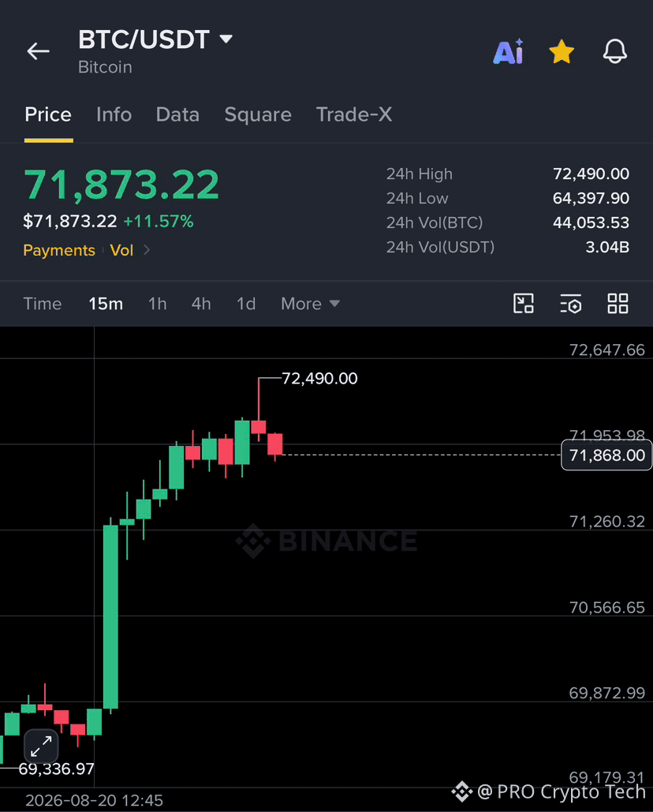This screenshot has height=812, width=653.
Task: Open the Square tab
Action: click(258, 114)
